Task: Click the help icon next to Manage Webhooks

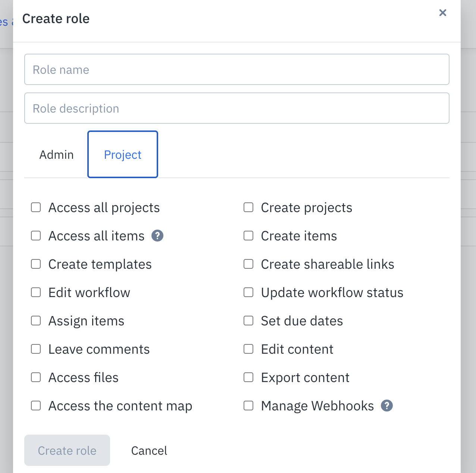Action: [387, 406]
